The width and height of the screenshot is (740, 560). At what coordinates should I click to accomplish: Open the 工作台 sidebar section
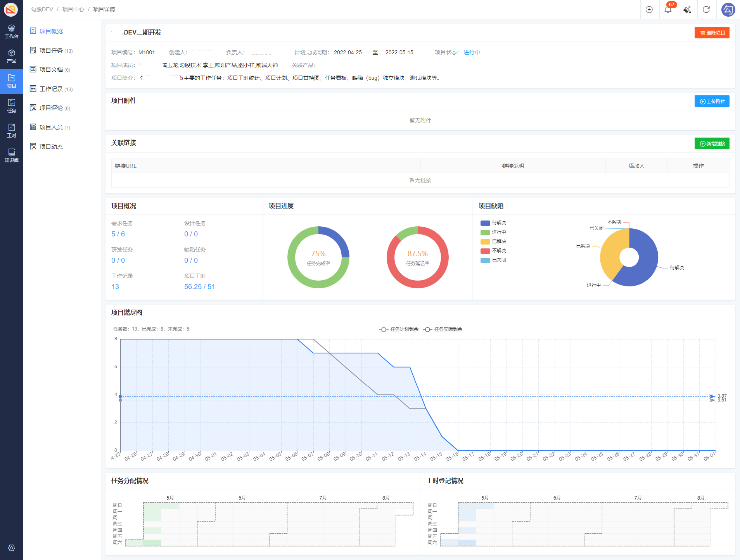(12, 32)
